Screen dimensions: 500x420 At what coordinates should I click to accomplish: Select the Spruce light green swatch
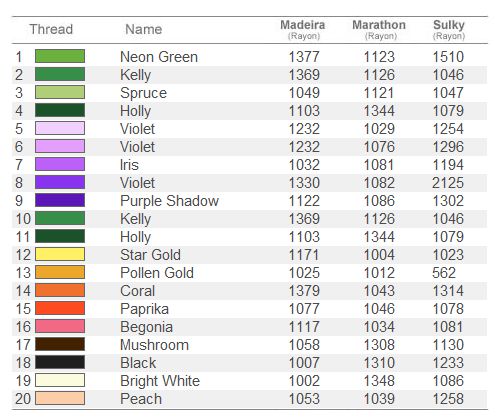[60, 92]
